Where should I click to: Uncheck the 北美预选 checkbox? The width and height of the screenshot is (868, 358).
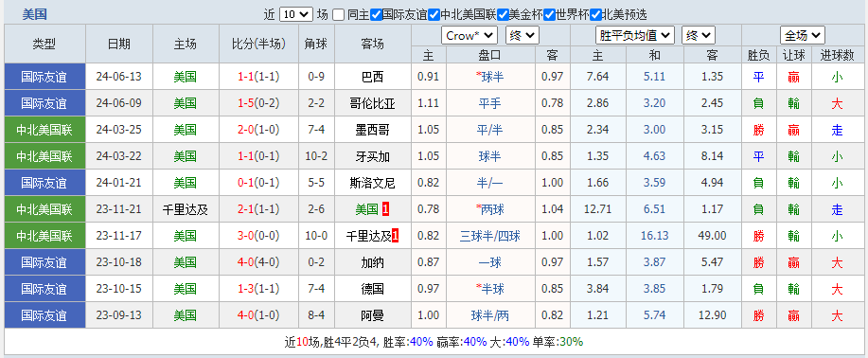coord(595,15)
